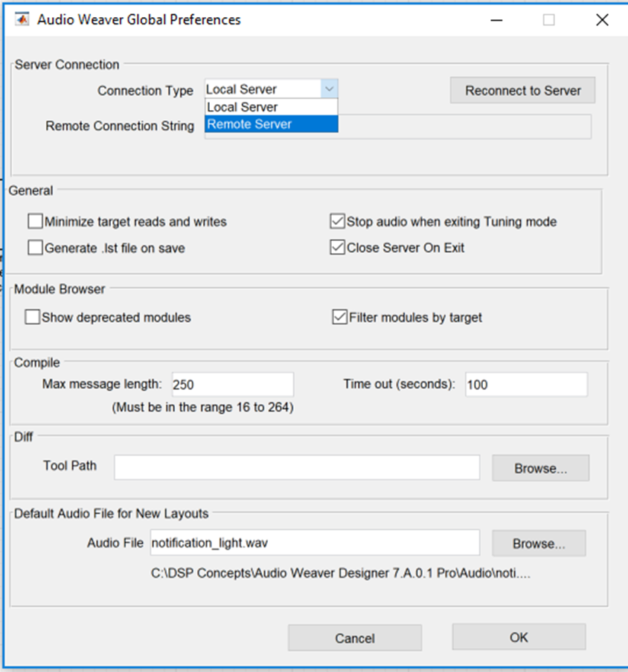The width and height of the screenshot is (628, 672).
Task: Toggle the Show deprecated modules checkbox
Action: (33, 318)
